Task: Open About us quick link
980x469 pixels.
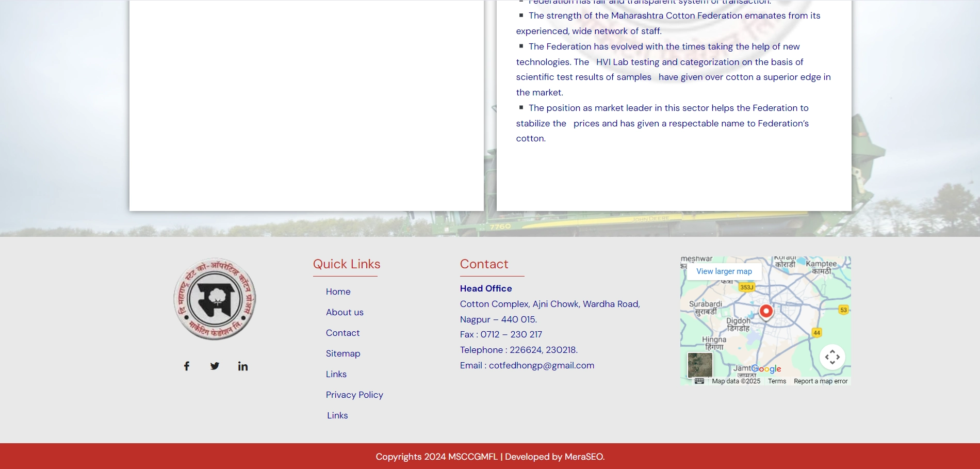Action: click(345, 312)
